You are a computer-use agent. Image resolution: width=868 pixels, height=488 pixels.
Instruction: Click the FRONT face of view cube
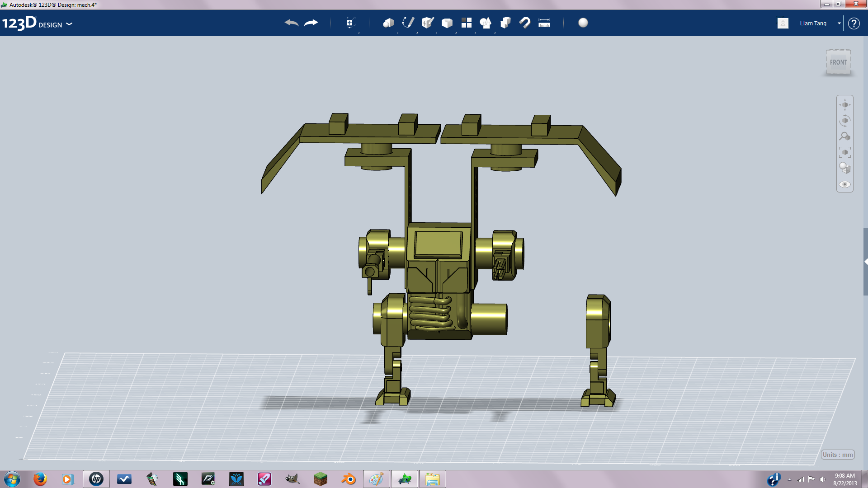(839, 62)
